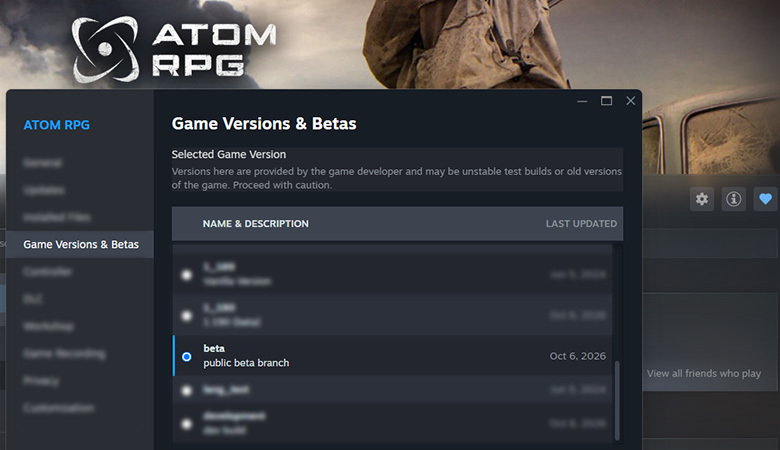Click the ATOM RPG logo banner image
The height and width of the screenshot is (450, 780).
tap(174, 49)
